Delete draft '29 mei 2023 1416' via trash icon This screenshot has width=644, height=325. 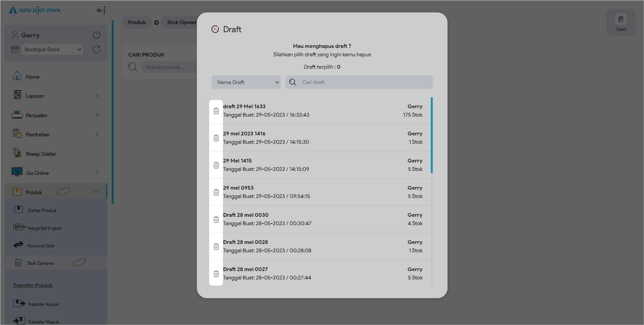click(216, 138)
